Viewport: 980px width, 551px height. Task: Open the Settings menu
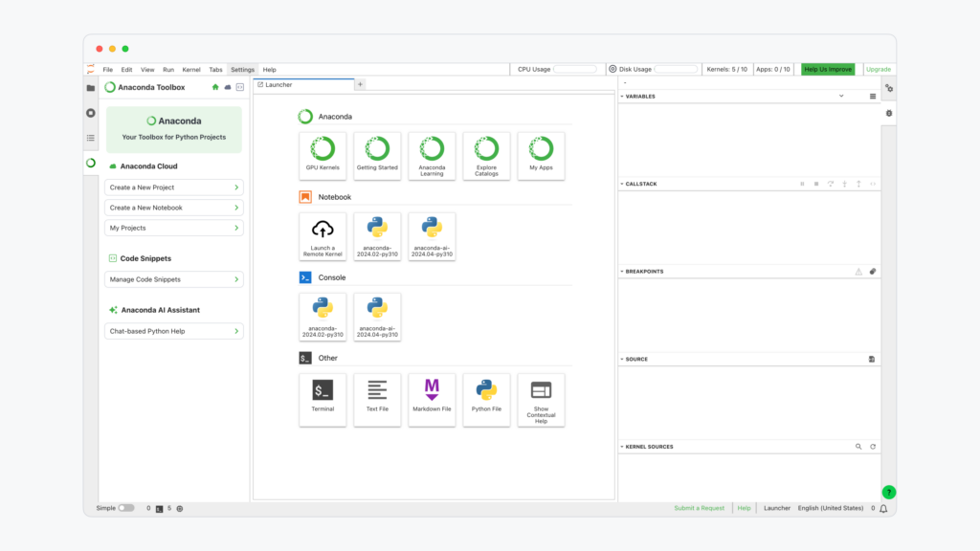click(x=242, y=70)
